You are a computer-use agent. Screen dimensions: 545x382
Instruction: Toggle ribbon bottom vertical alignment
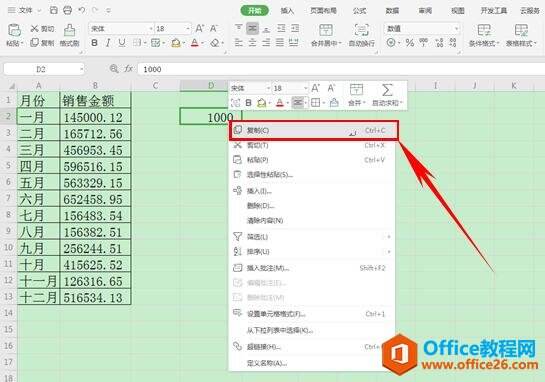pos(266,29)
